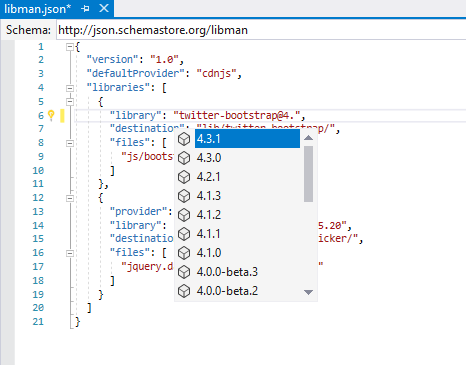Open the lightbulb quick actions on line 6
The width and height of the screenshot is (466, 365).
pyautogui.click(x=51, y=115)
